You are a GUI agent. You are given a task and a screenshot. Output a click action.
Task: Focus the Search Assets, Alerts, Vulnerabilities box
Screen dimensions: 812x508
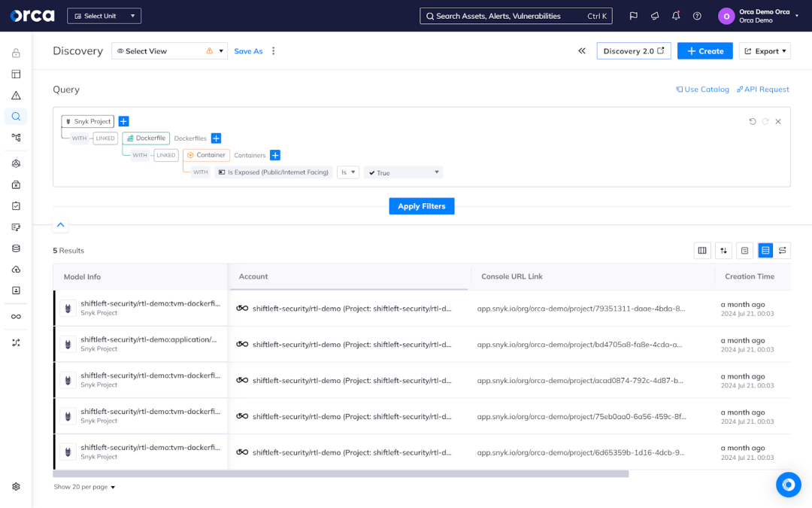[x=516, y=16]
